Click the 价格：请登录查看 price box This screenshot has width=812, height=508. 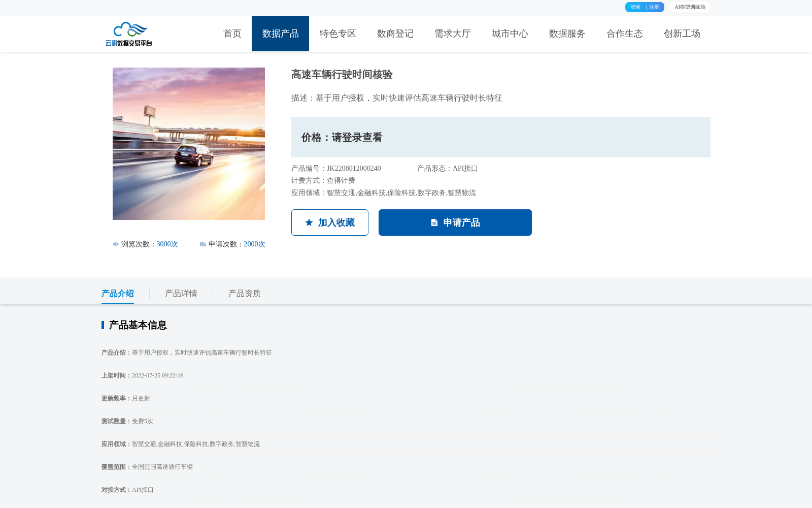tap(501, 137)
